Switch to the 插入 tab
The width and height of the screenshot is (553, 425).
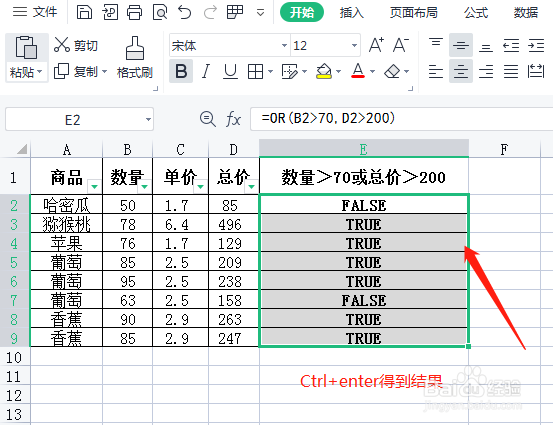click(352, 13)
